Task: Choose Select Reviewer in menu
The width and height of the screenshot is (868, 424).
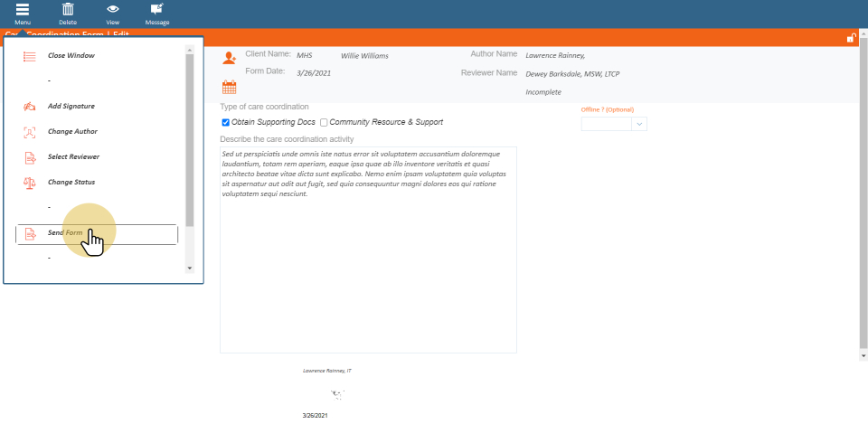Action: coord(73,157)
